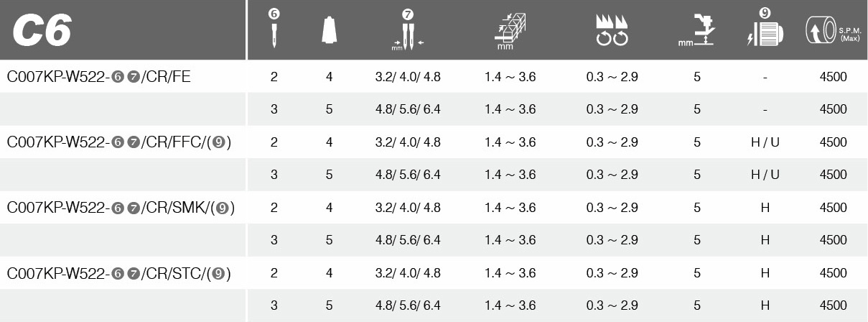Choose the C007KP-W522 CR/SMK model row

(x=121, y=208)
